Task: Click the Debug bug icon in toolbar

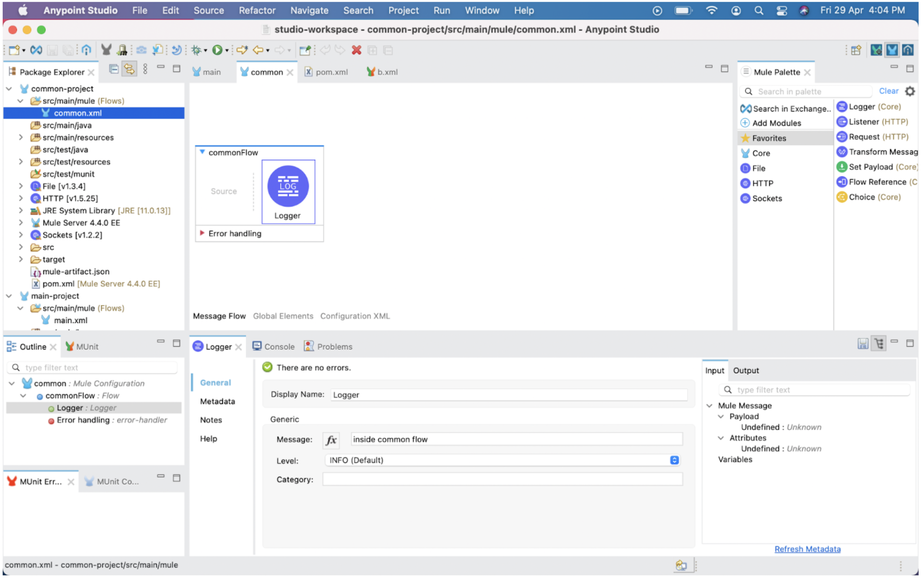Action: point(196,50)
